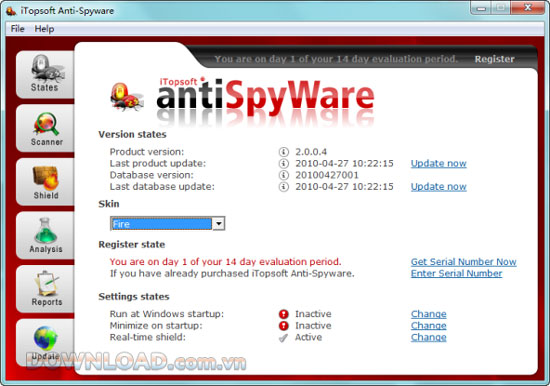Click the Real-time shield label

[148, 337]
